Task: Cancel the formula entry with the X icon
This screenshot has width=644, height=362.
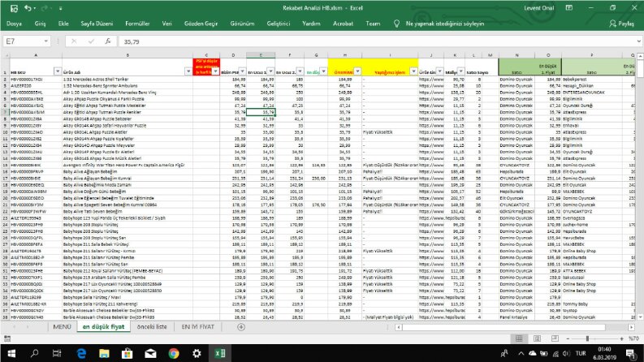Action: [x=74, y=41]
